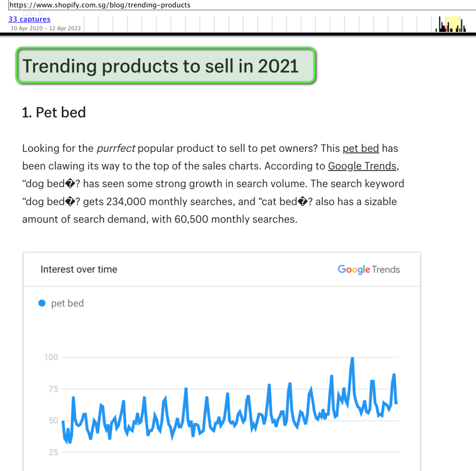Screen dimensions: 476x471
Task: Click the italic purrfect word in paragraph
Action: (116, 148)
